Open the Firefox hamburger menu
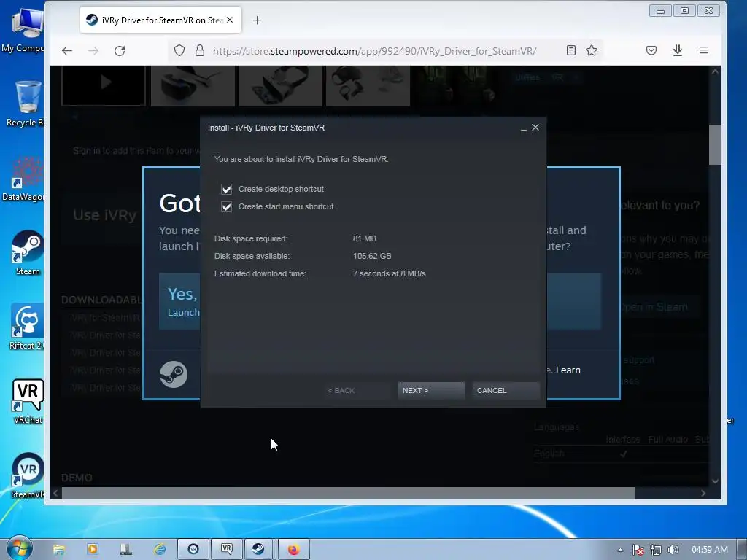Image resolution: width=747 pixels, height=560 pixels. (x=704, y=50)
